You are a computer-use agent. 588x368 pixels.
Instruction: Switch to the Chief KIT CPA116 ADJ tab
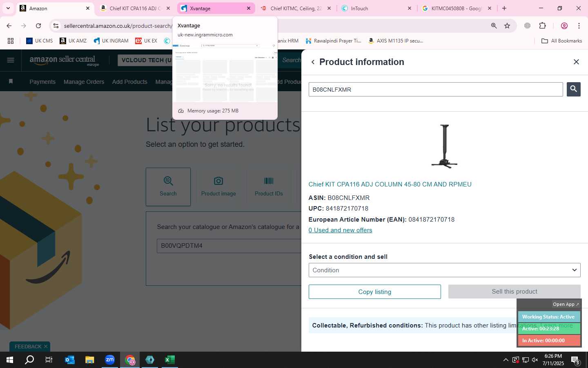point(135,8)
